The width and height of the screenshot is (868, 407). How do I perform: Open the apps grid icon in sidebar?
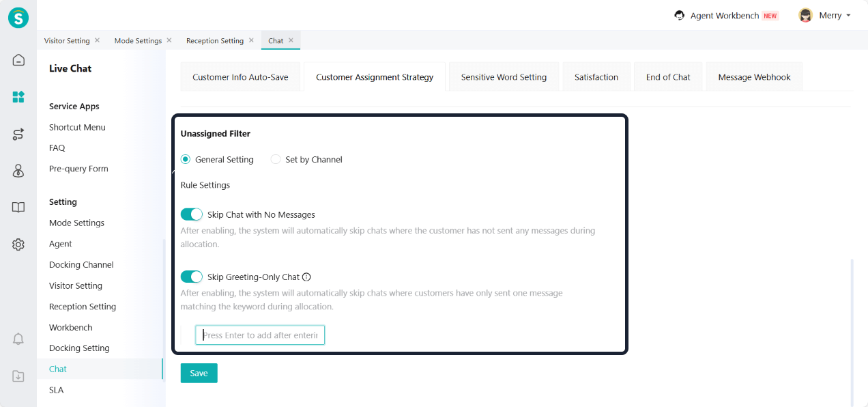(18, 97)
